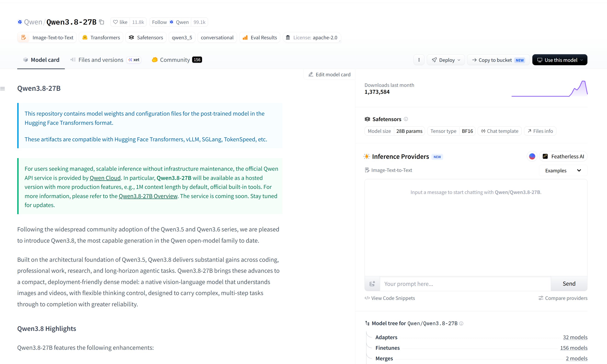Expand the Examples dropdown

click(563, 171)
